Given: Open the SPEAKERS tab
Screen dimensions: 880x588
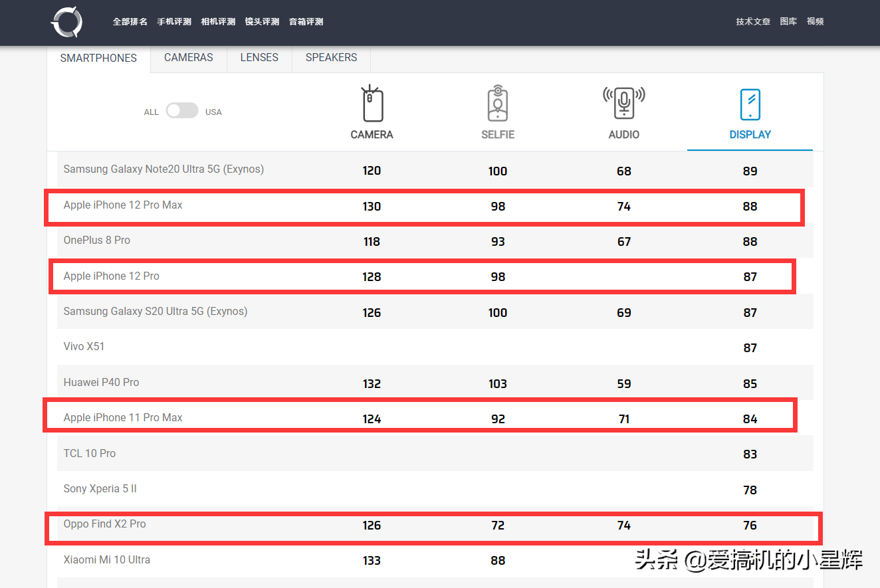Looking at the screenshot, I should [x=330, y=57].
